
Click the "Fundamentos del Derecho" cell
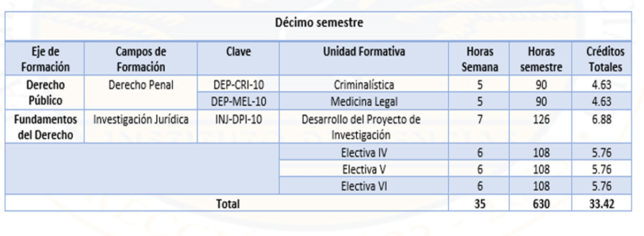44,127
